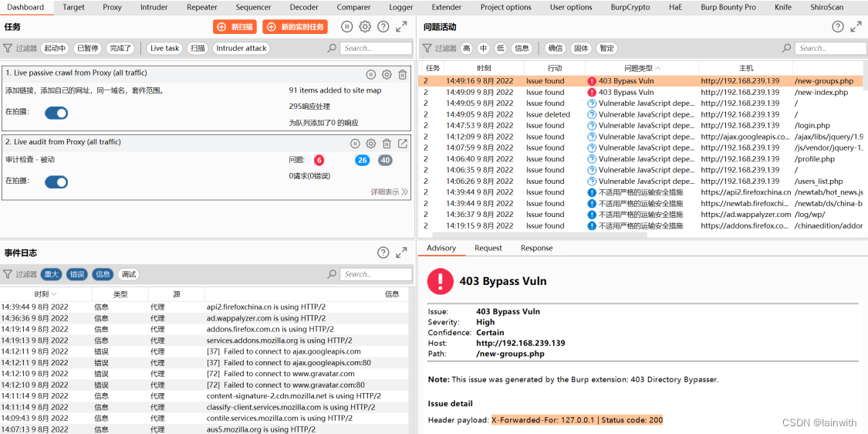Switch to the Repeater tab

202,8
